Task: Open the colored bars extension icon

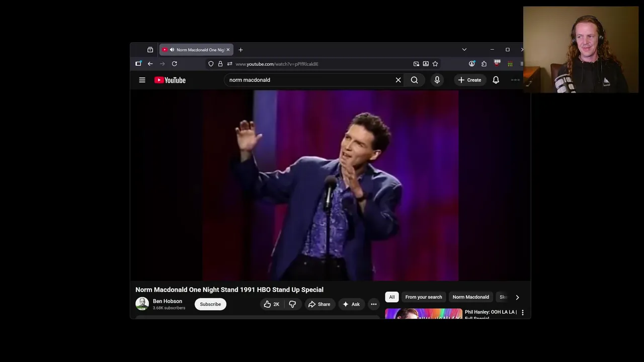Action: tap(510, 64)
